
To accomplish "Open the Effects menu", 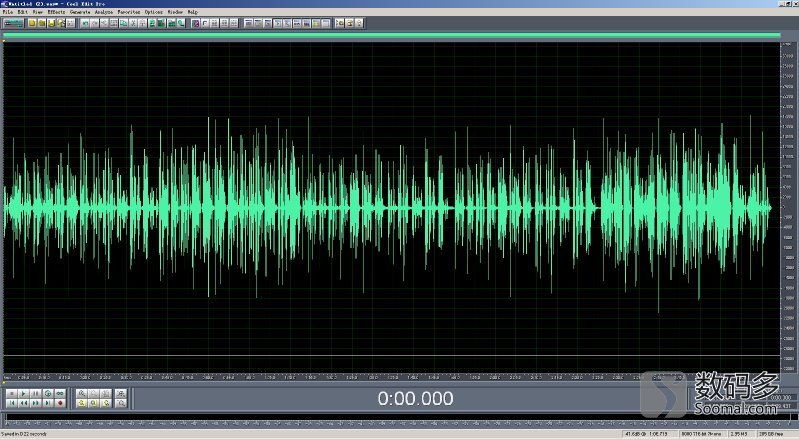I will point(57,12).
